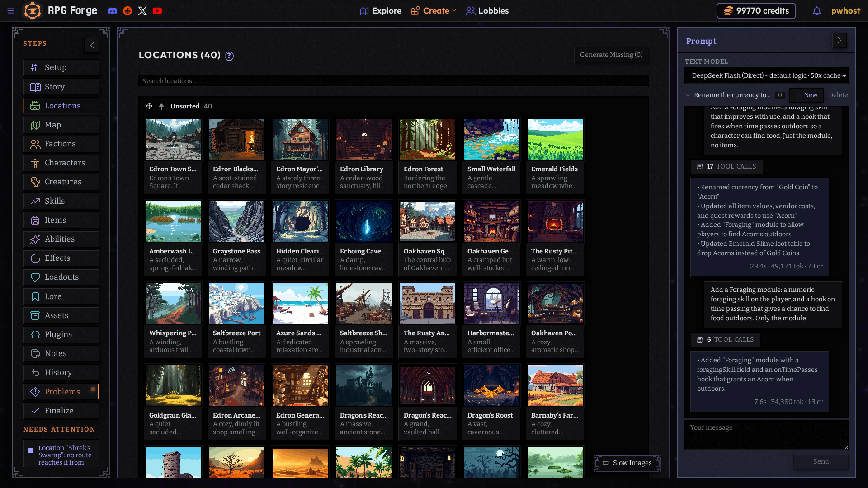This screenshot has height=488, width=868.
Task: Open the Reddit link icon
Action: point(127,11)
